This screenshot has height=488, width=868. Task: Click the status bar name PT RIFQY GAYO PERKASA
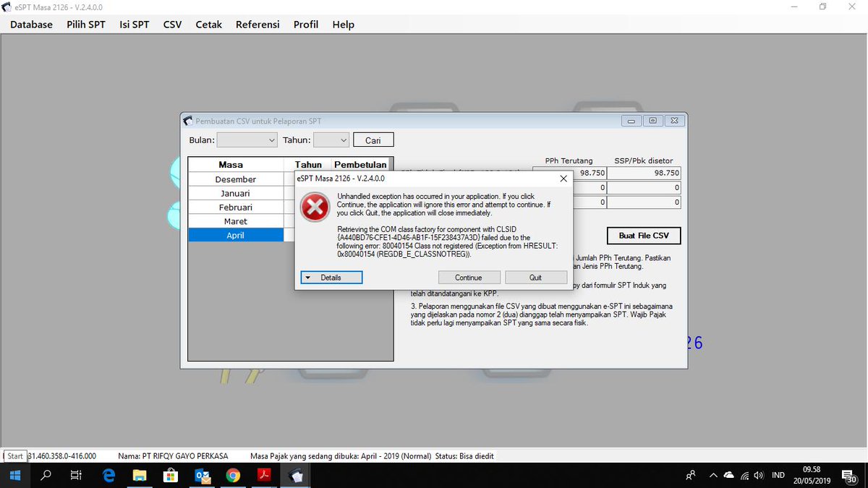pyautogui.click(x=173, y=456)
